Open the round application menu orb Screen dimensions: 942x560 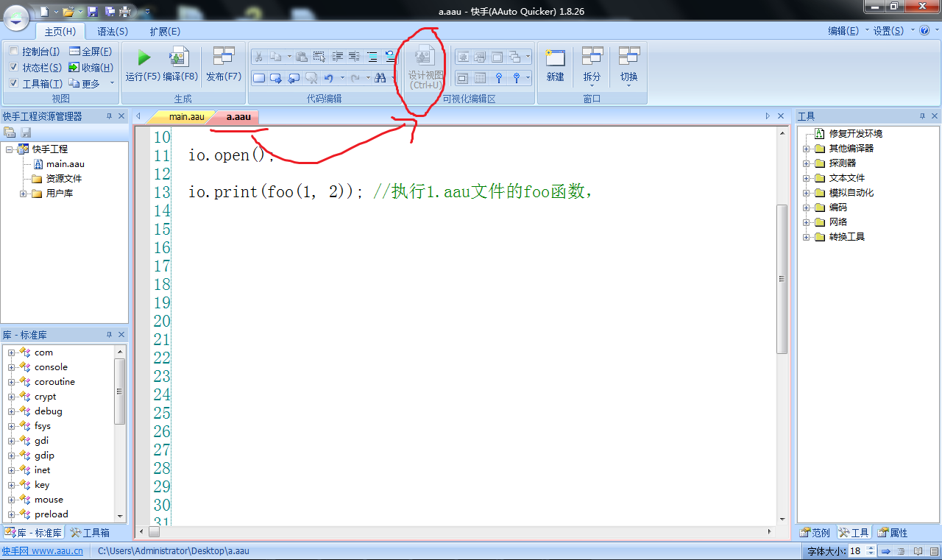tap(16, 18)
